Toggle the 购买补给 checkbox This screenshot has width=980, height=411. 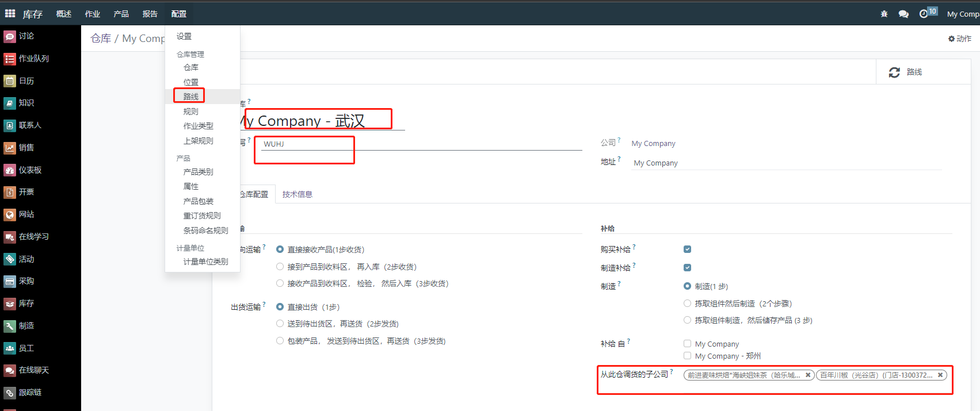point(687,249)
